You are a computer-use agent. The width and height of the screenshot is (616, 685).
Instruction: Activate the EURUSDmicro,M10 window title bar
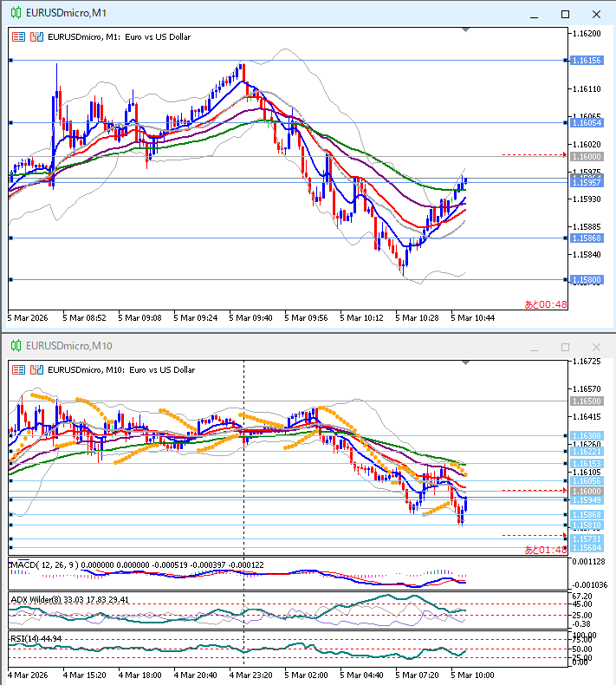tap(260, 346)
